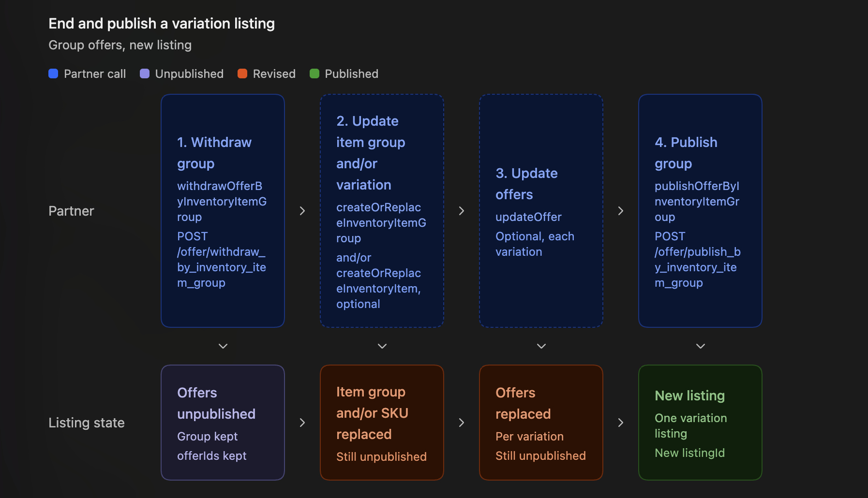Click the blue Partner call legend swatch
This screenshot has height=498, width=868.
point(53,73)
